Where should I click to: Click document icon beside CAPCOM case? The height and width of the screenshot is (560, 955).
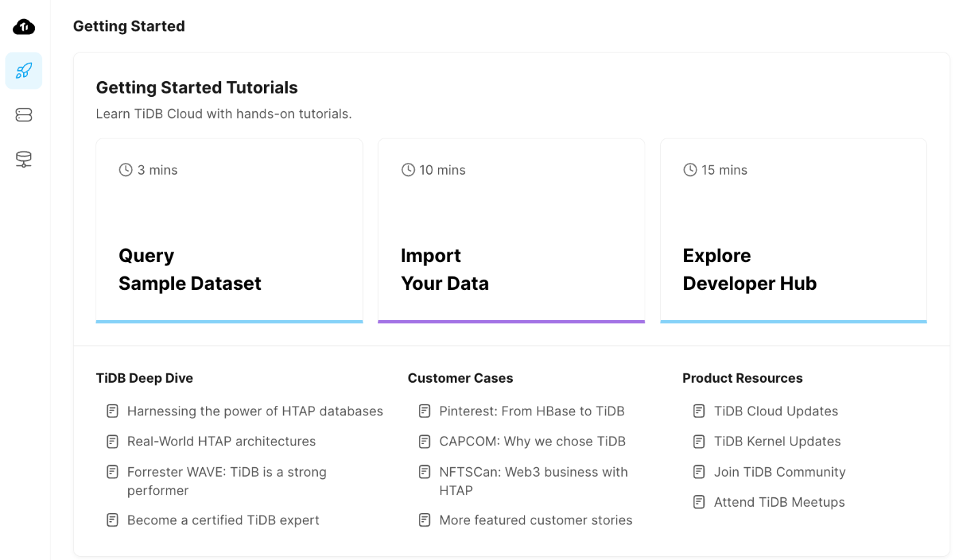(x=424, y=441)
